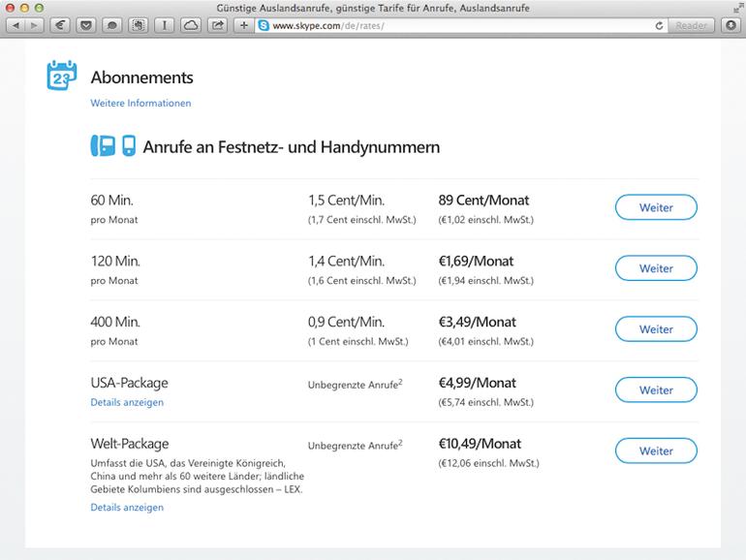
Task: Click the 400 Min. plan label
Action: [115, 322]
